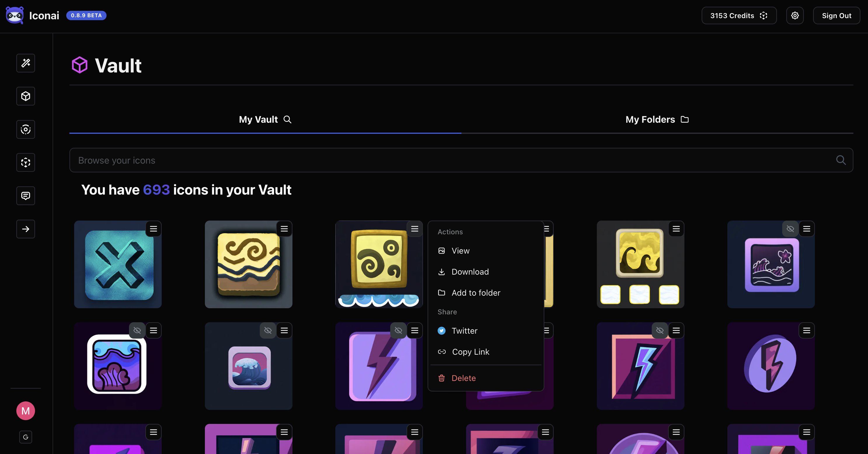The width and height of the screenshot is (868, 454).
Task: Click the pink M user avatar
Action: click(x=26, y=410)
